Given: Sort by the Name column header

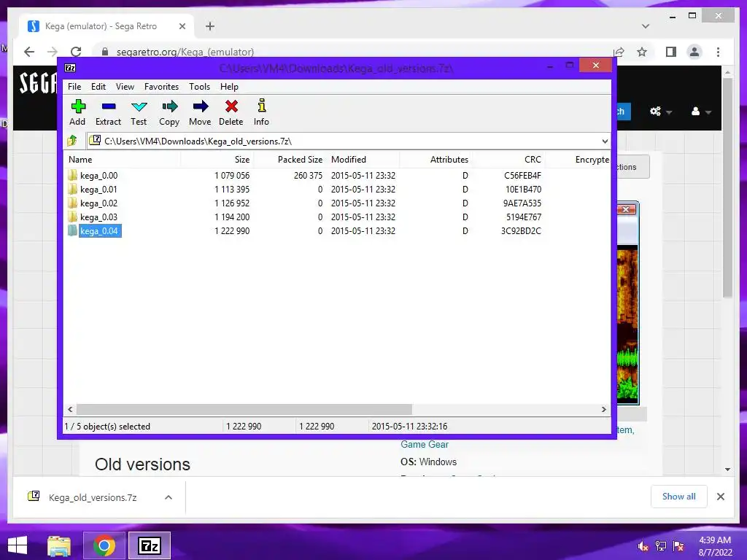Looking at the screenshot, I should pyautogui.click(x=122, y=160).
